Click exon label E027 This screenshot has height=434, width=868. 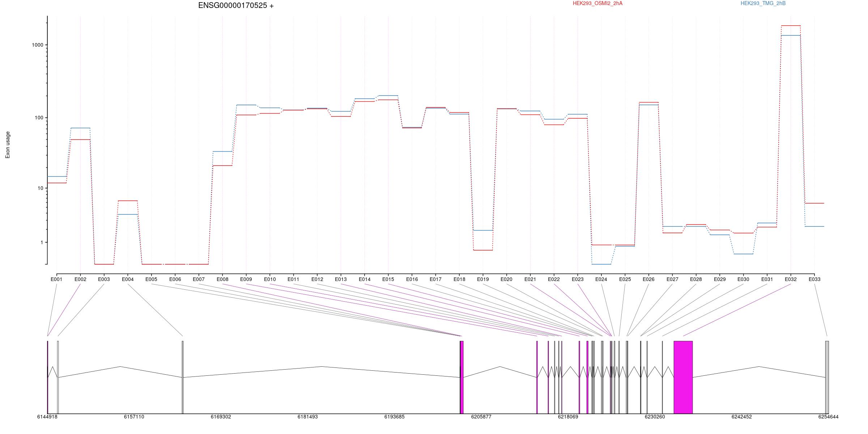(x=672, y=279)
